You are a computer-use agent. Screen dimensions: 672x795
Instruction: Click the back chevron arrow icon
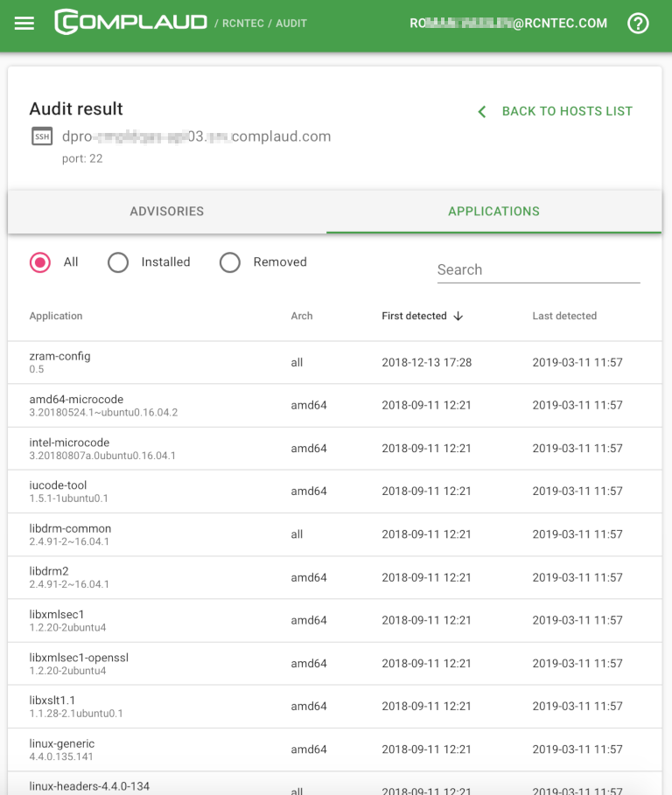tap(481, 112)
